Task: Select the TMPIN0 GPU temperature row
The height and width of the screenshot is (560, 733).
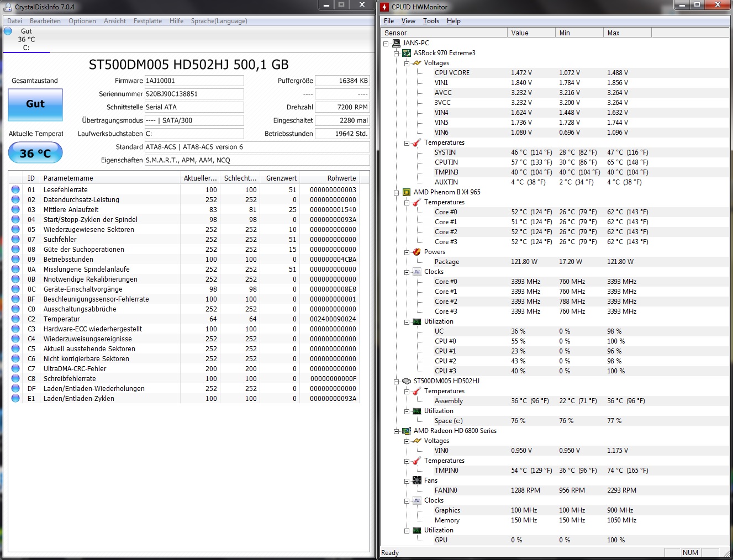Action: 555,471
